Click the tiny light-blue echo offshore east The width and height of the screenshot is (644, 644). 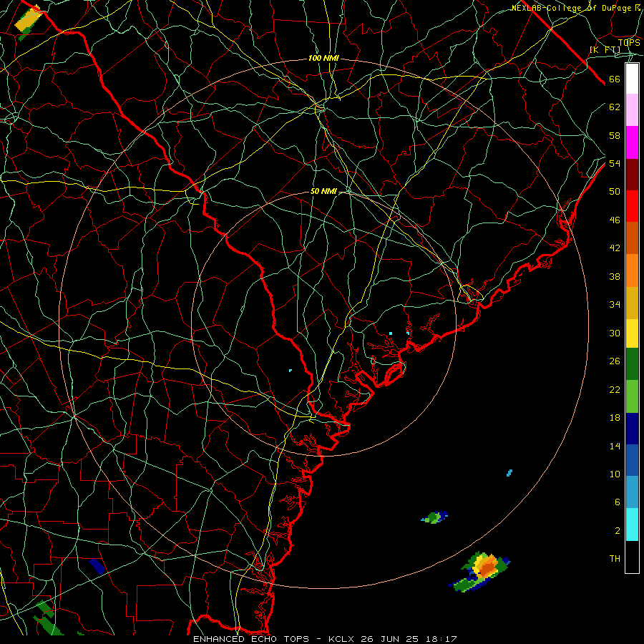(509, 473)
